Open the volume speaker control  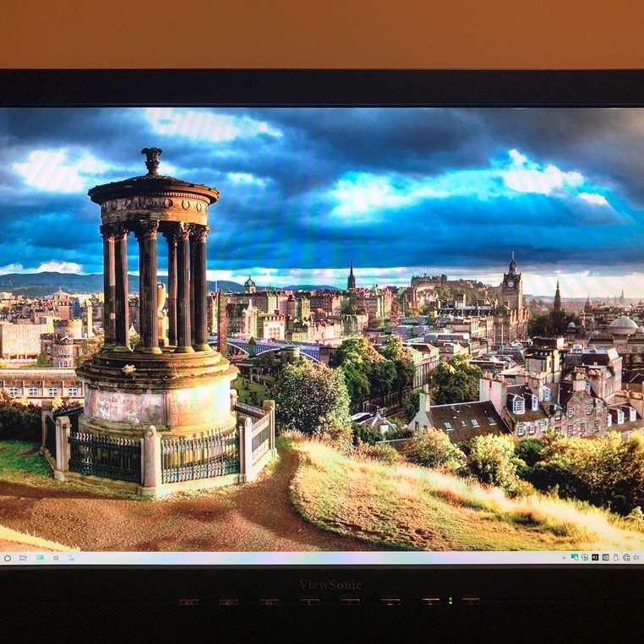pos(636,558)
